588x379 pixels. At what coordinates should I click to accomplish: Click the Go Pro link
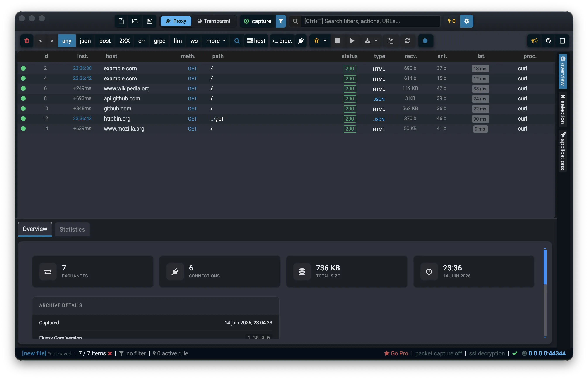point(396,354)
